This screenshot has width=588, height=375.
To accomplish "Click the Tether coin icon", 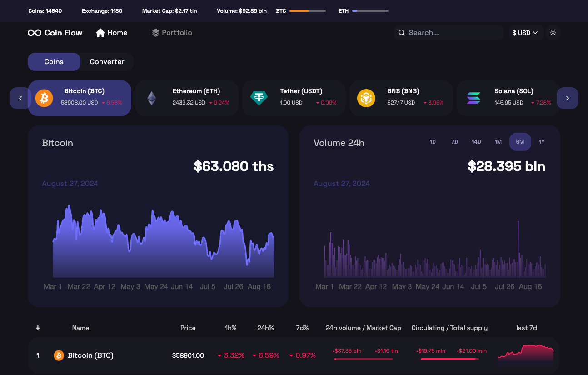I will pyautogui.click(x=259, y=98).
